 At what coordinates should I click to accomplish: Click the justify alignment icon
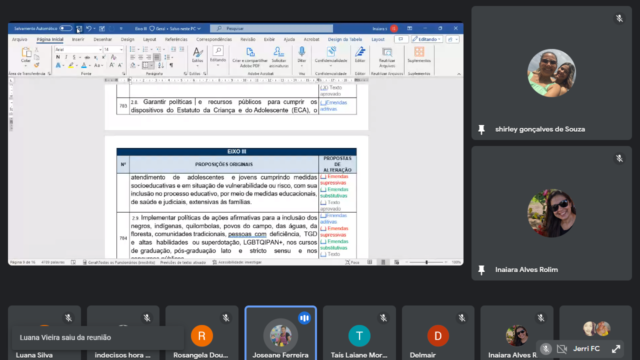157,58
